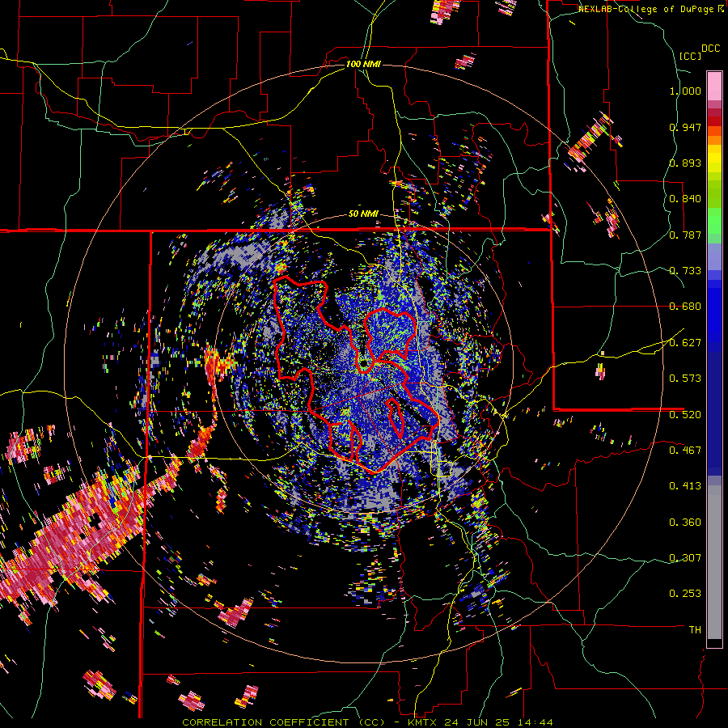Click the CORRELATION COEFFICIENT (CC) caption
The image size is (728, 728).
[284, 722]
